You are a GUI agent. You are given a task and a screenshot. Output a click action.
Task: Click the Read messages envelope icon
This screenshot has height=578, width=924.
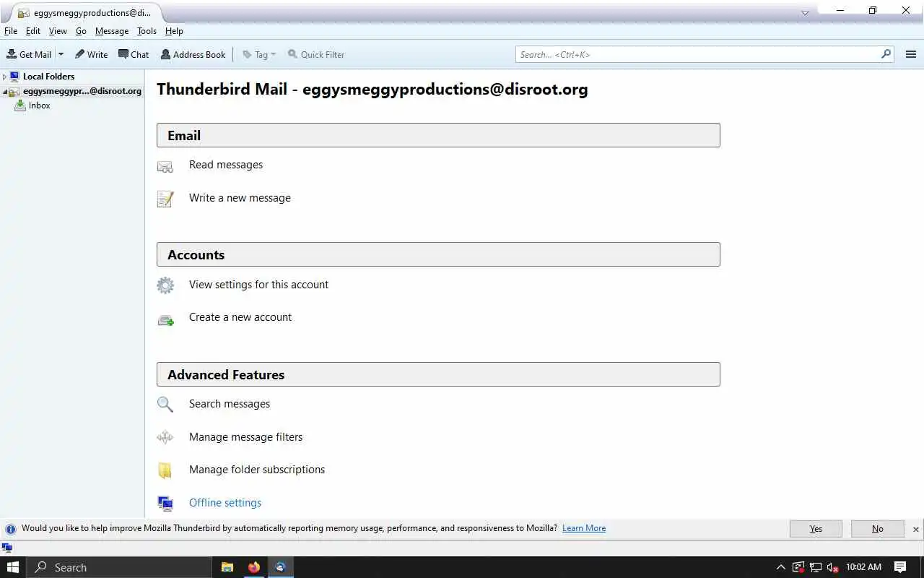[165, 167]
